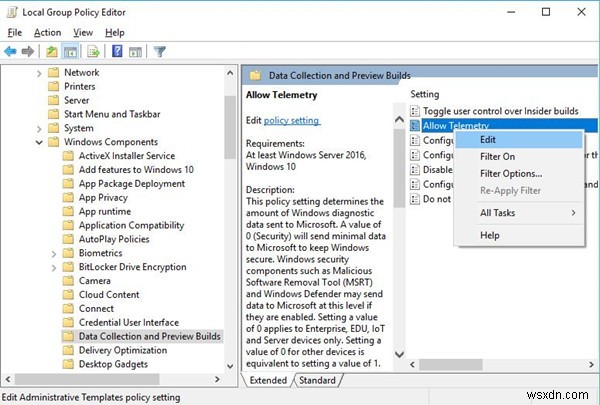Open the policy setting link
This screenshot has height=405, width=600.
(291, 121)
